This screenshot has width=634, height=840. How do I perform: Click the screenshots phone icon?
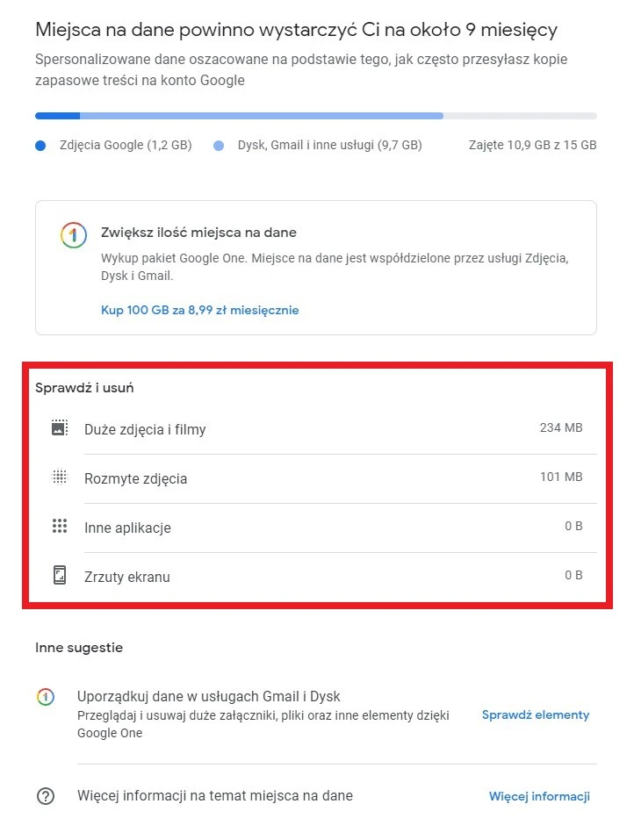pos(60,576)
